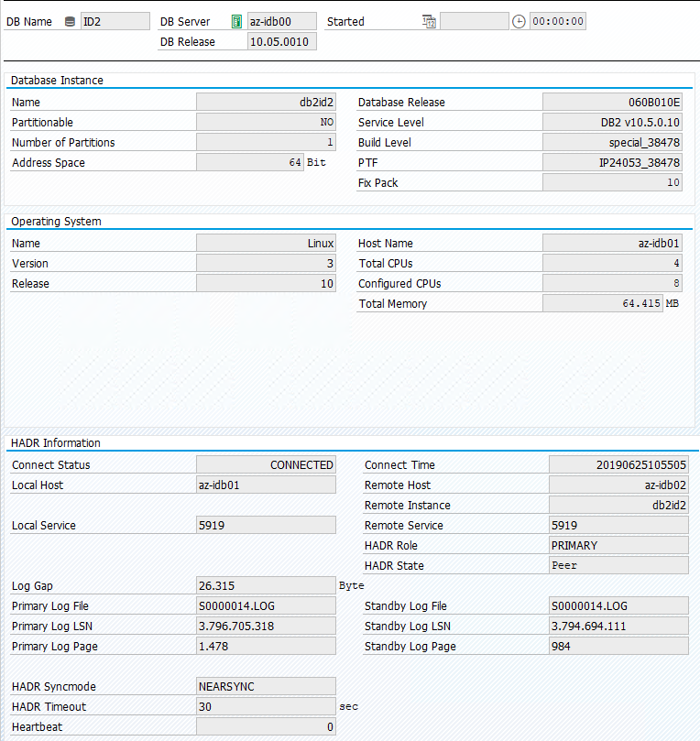
Task: Click the Total Memory label
Action: point(393,304)
